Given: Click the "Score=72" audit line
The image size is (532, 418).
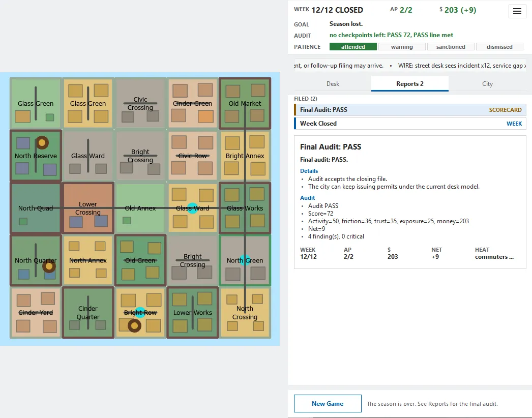Looking at the screenshot, I should 320,214.
